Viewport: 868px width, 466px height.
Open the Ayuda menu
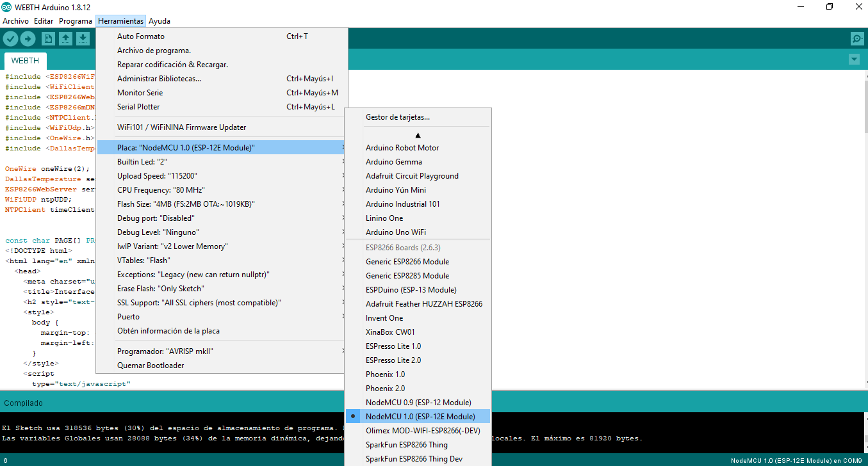160,21
